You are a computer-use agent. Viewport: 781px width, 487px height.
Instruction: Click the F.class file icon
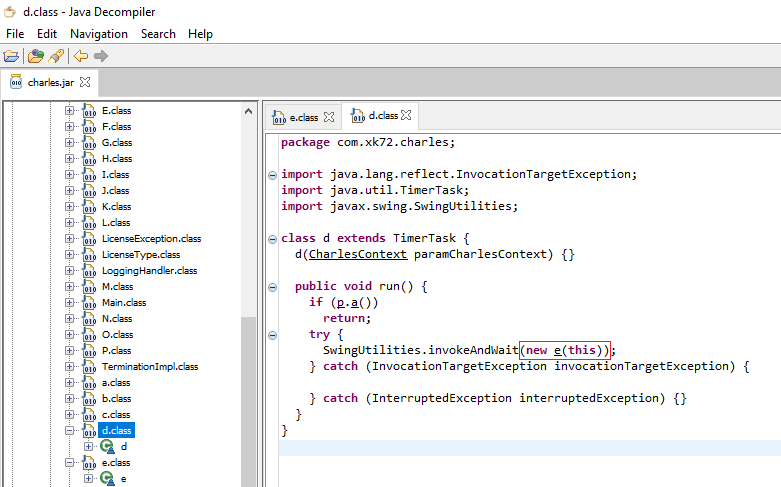[x=89, y=126]
